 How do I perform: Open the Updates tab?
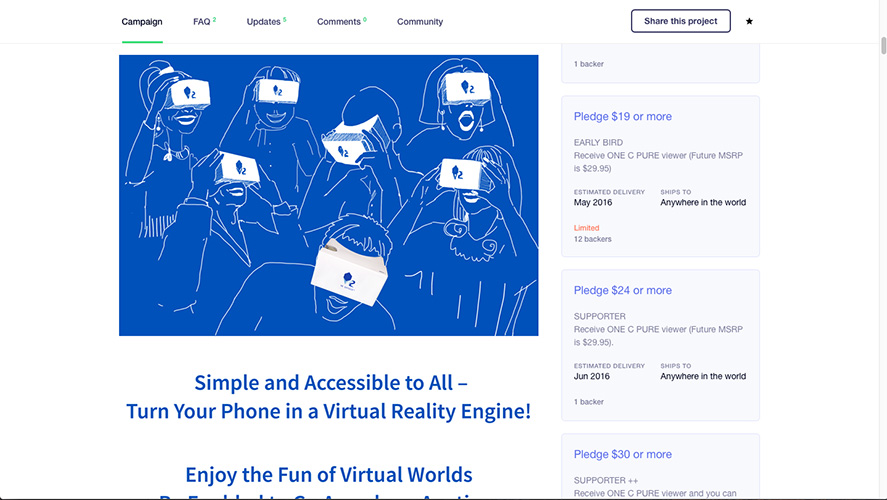point(266,21)
